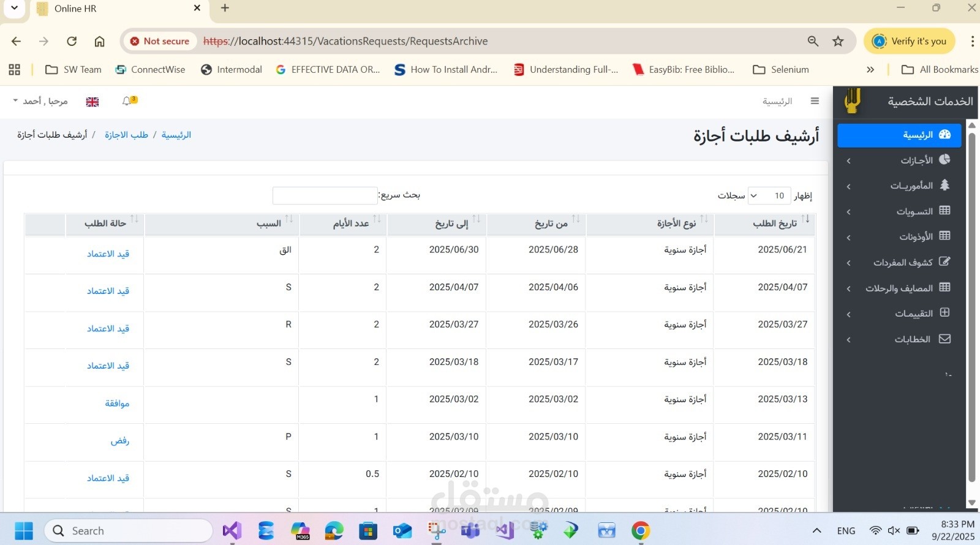This screenshot has height=545, width=980.
Task: Click the المأموريات tree icon
Action: pyautogui.click(x=944, y=185)
